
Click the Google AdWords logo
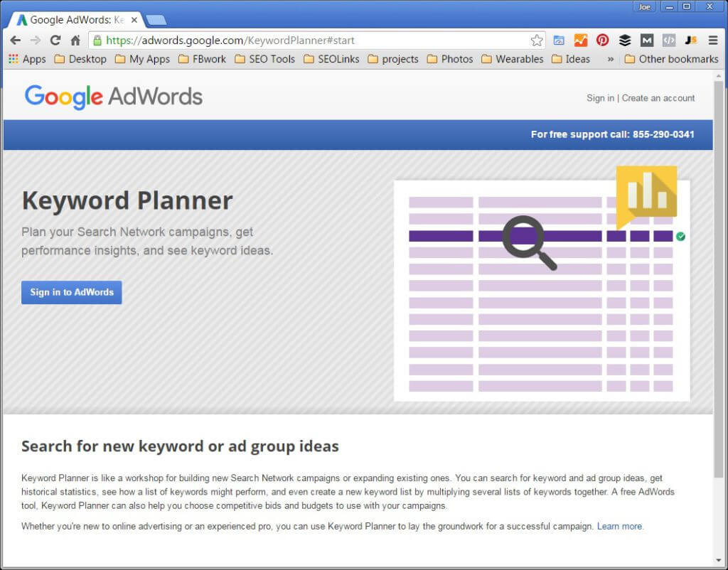(114, 97)
